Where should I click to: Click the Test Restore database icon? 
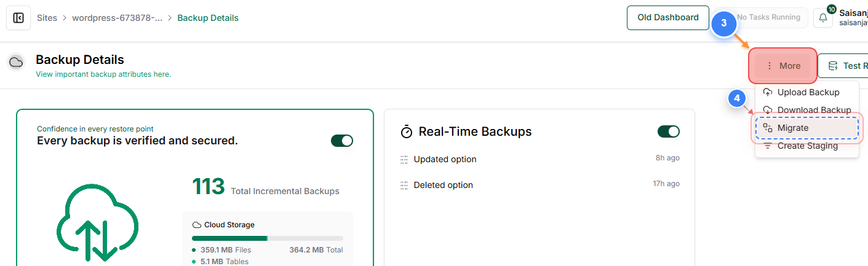(x=833, y=66)
